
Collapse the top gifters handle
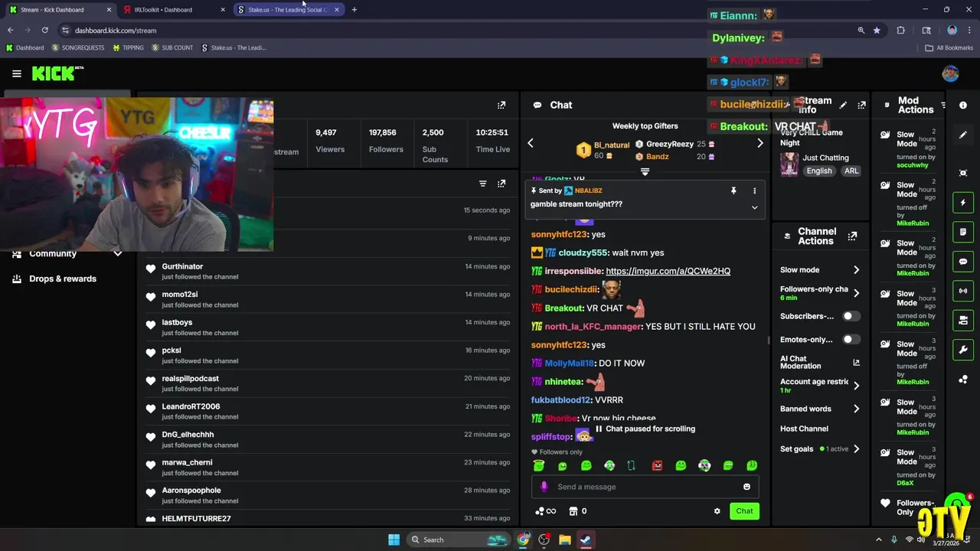coord(645,172)
